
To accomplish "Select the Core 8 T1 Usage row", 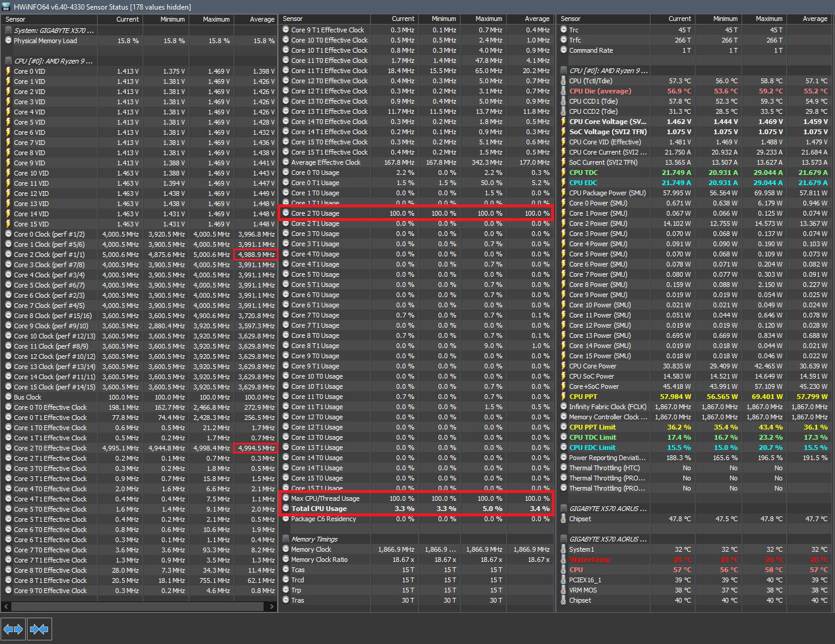I will pos(416,346).
